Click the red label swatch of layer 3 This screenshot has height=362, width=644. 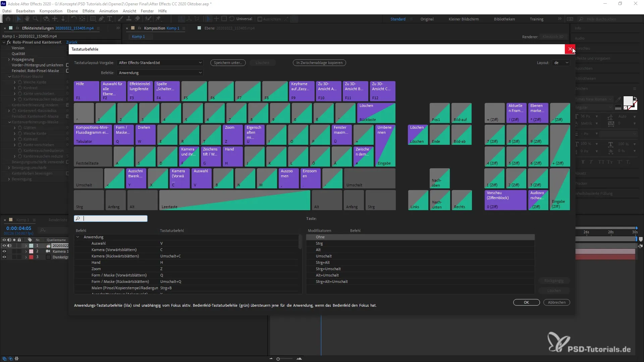coord(31,257)
